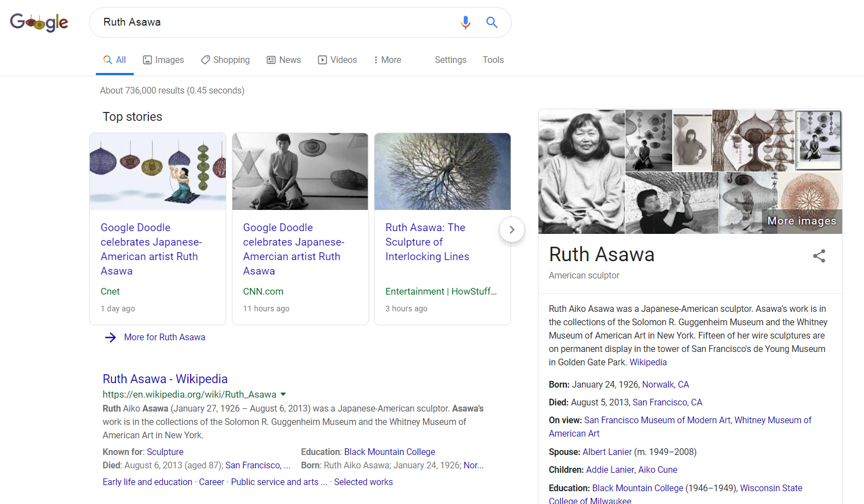Click the Top stories heading

pyautogui.click(x=132, y=116)
